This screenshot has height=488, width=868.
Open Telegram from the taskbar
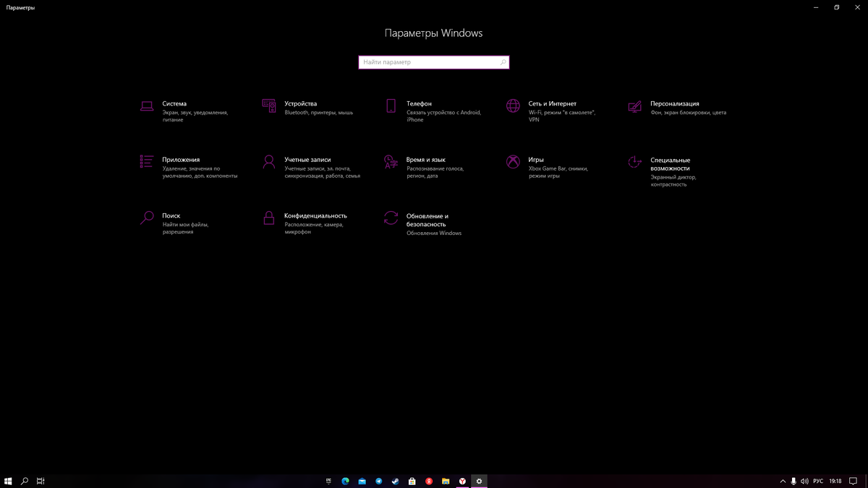click(x=379, y=481)
